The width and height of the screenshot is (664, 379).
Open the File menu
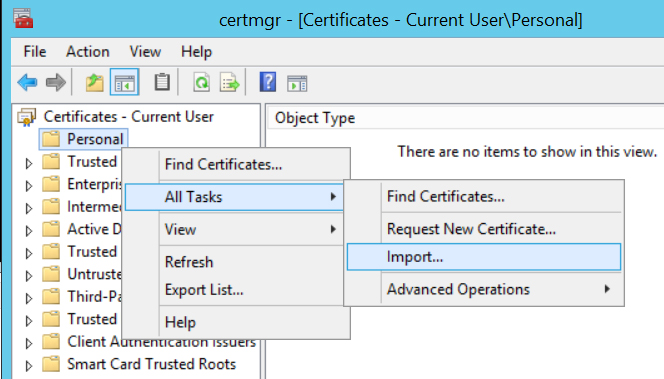(35, 52)
